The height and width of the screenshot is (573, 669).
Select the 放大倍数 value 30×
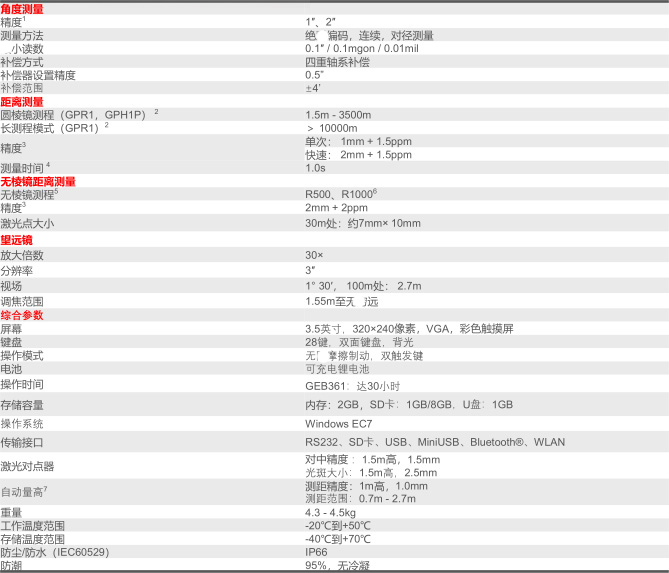point(314,255)
